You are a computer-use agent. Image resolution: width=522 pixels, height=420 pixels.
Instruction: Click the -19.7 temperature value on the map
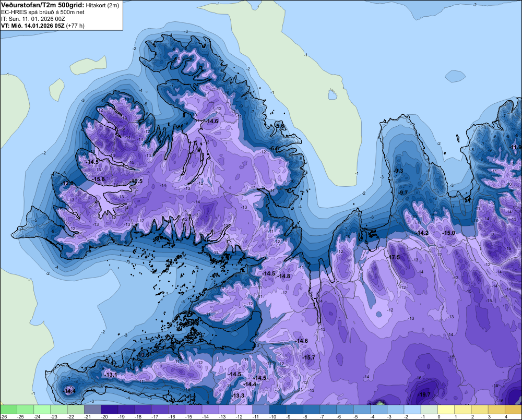tap(424, 395)
